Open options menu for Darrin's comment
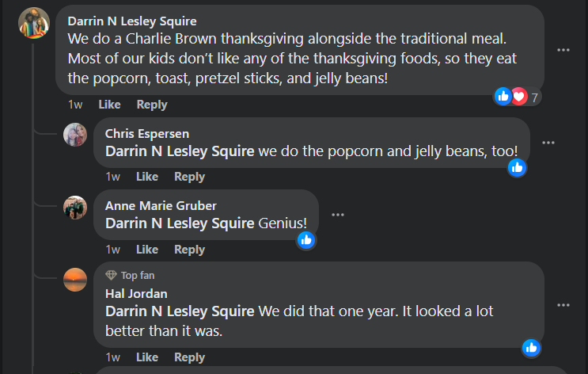The width and height of the screenshot is (588, 374). pyautogui.click(x=563, y=50)
